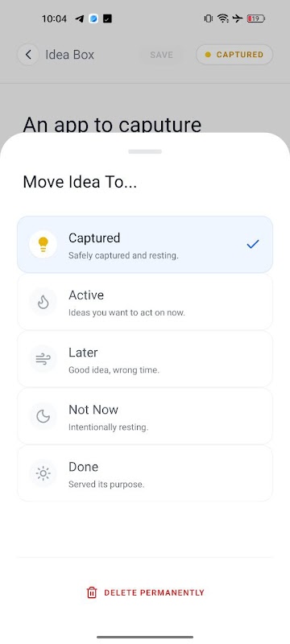Tap the moon icon for Not Now
290x644 pixels.
[x=43, y=416]
